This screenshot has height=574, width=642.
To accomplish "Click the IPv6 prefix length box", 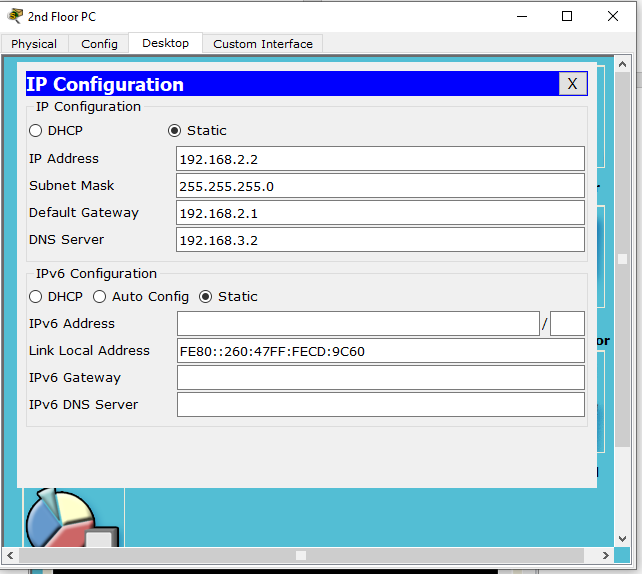I will coord(567,324).
